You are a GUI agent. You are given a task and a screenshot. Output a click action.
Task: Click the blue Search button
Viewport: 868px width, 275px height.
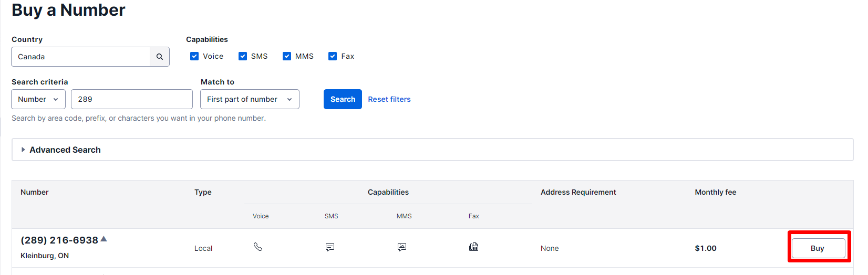tap(343, 99)
